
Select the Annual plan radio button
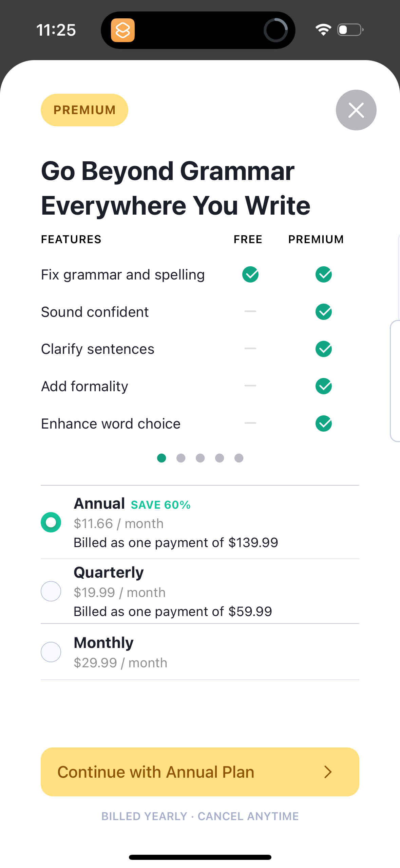(51, 522)
